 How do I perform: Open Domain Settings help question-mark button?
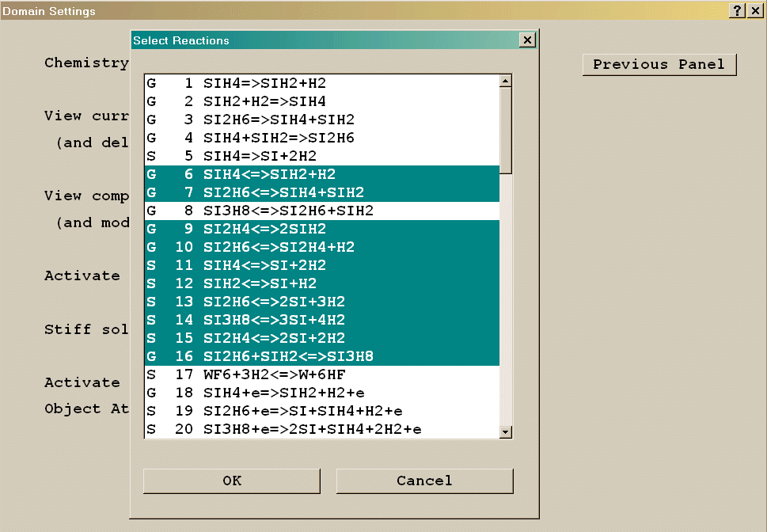point(737,11)
